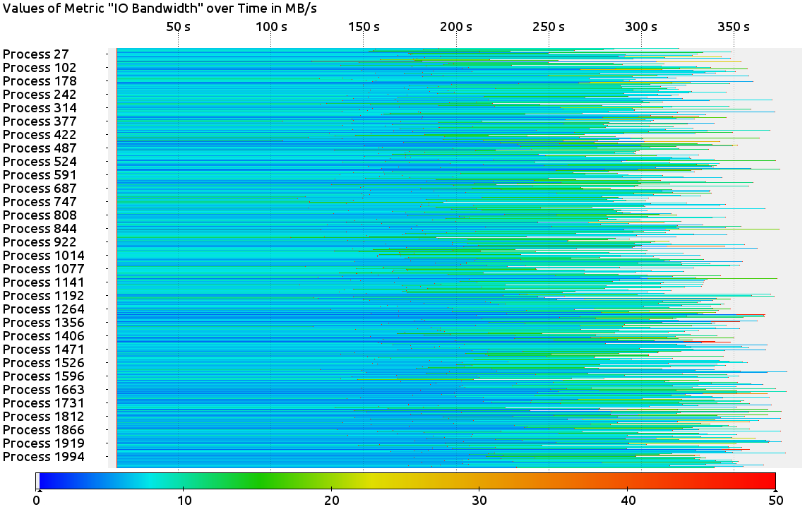
Task: Click the maximum handle at color scale end
Action: (x=775, y=489)
